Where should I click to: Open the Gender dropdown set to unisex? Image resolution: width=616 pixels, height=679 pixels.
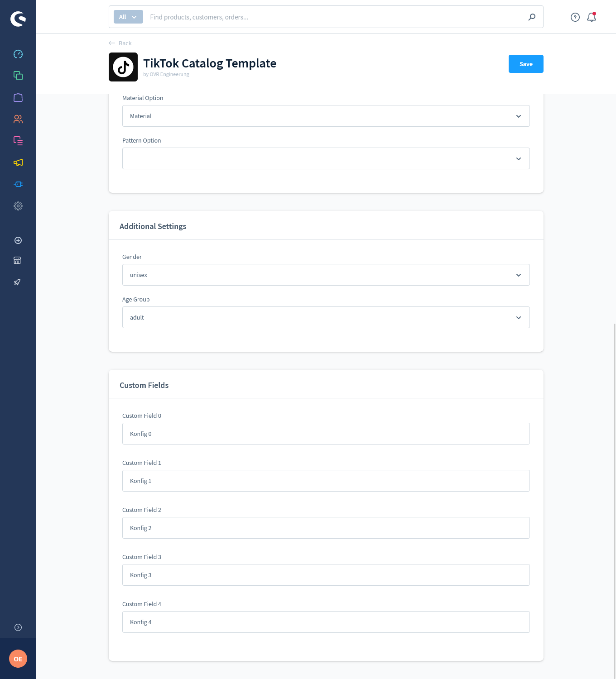tap(326, 275)
